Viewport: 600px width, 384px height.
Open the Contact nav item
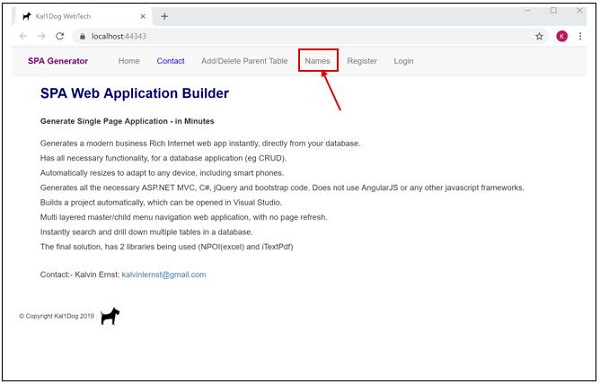click(170, 61)
